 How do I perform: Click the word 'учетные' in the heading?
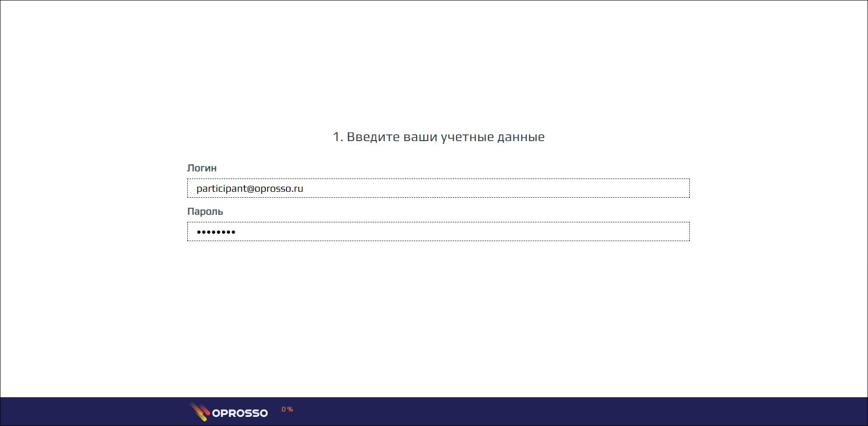click(x=467, y=137)
